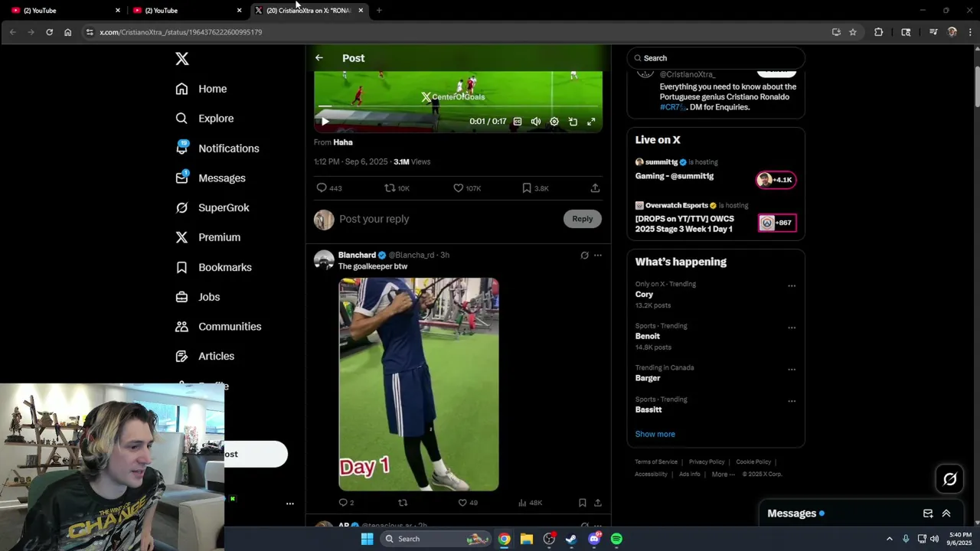Share Blanchard's reply
This screenshot has height=551, width=980.
coord(598,503)
